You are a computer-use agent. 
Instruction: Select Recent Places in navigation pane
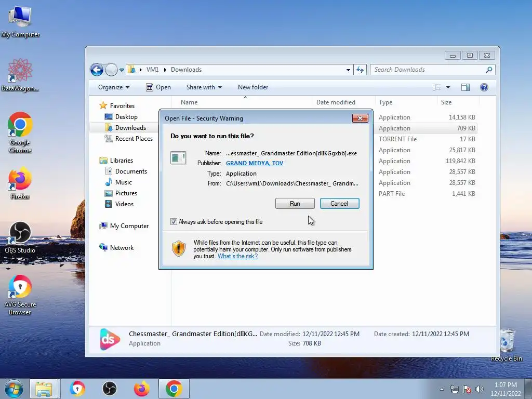(x=134, y=138)
